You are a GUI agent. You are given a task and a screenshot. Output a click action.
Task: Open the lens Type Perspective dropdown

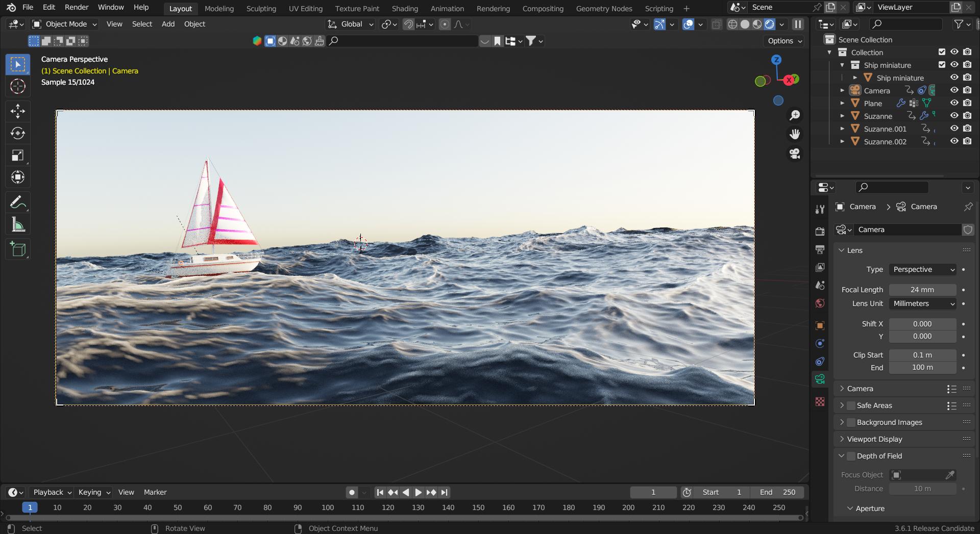coord(923,269)
